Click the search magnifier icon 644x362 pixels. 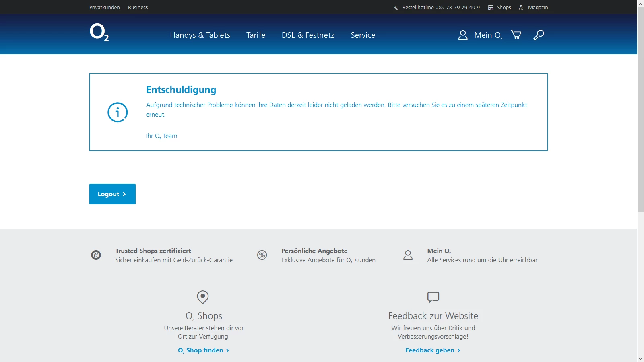tap(539, 35)
